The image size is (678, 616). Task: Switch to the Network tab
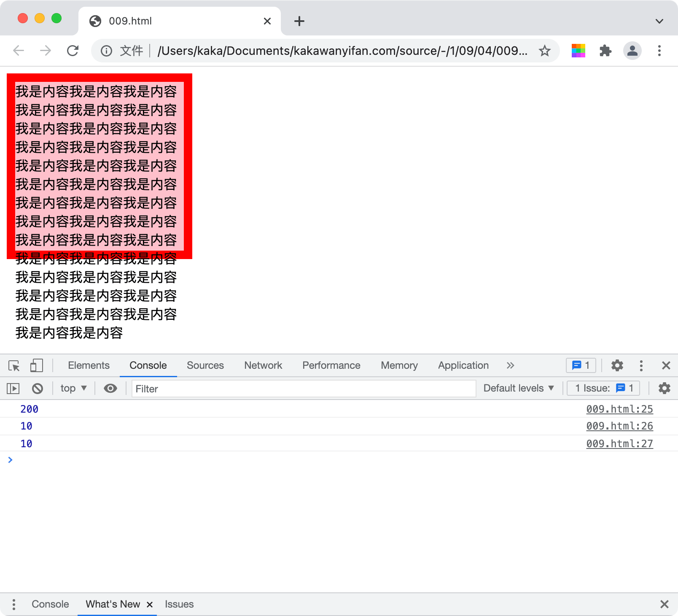pyautogui.click(x=263, y=365)
